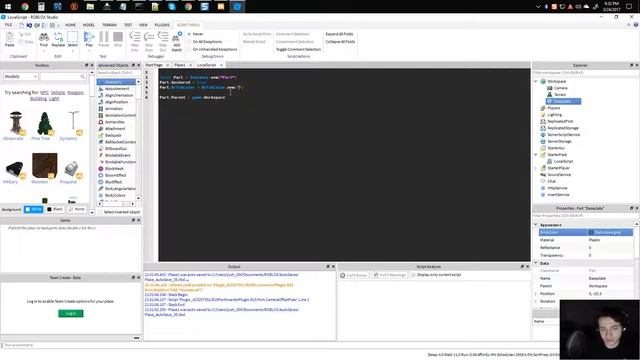Switch to the Start Page tab
This screenshot has height=360, width=640.
coord(154,65)
